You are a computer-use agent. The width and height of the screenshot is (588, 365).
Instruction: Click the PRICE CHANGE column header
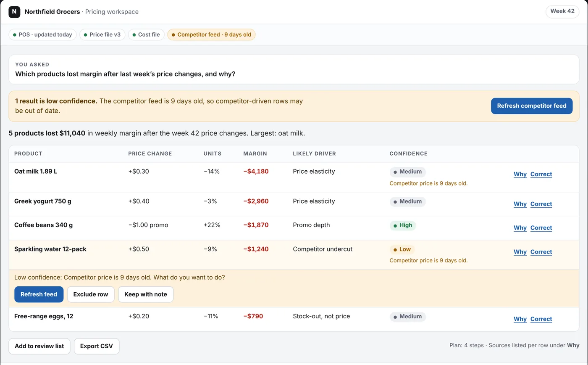(x=150, y=153)
